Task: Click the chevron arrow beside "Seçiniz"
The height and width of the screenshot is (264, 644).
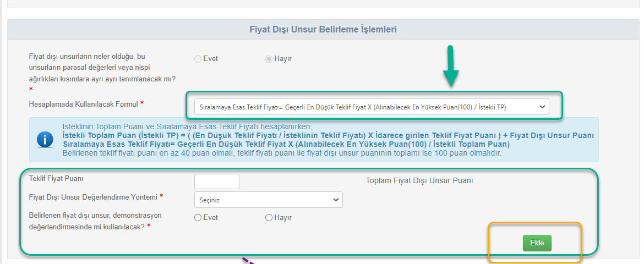Action: [x=336, y=200]
